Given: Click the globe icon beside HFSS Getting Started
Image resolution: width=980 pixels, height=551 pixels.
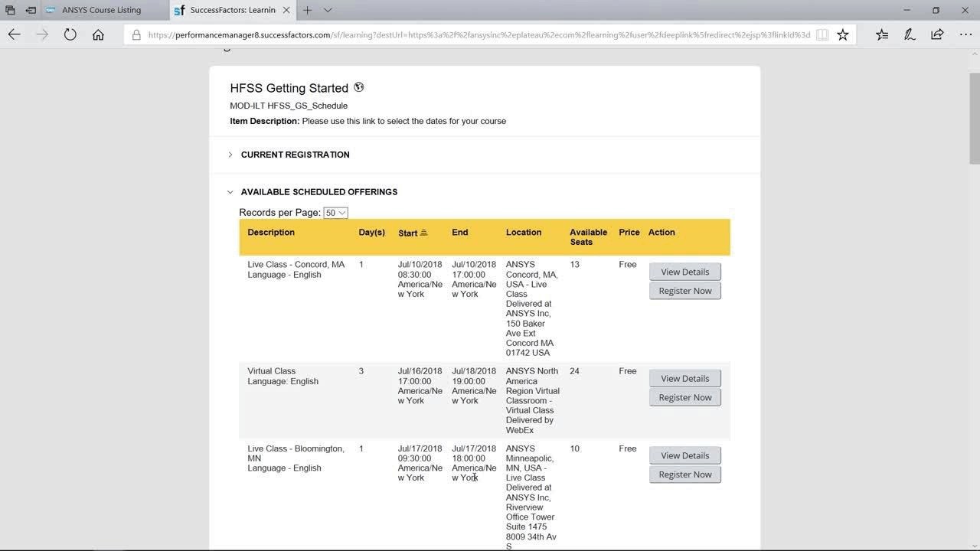Looking at the screenshot, I should click(x=359, y=87).
